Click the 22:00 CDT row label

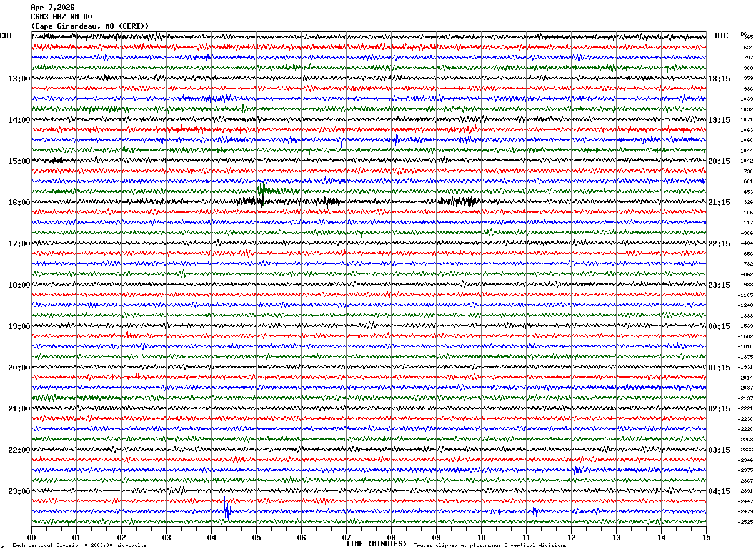point(19,450)
